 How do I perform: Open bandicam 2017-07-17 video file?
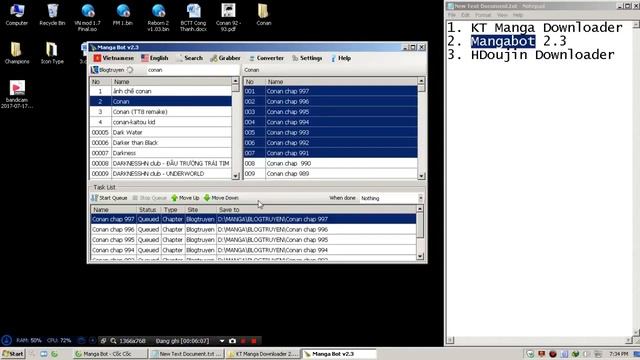point(17,94)
